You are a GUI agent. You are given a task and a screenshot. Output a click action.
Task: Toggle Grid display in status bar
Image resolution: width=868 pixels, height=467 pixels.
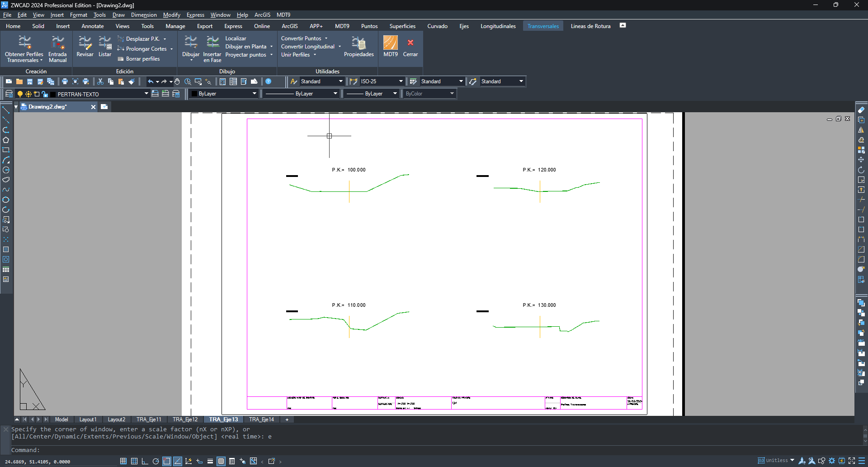tap(134, 461)
